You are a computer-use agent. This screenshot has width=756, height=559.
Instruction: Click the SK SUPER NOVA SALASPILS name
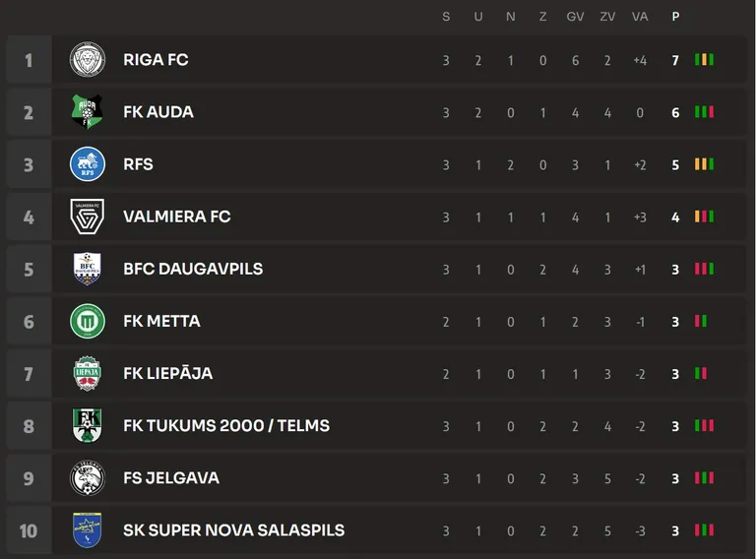[x=234, y=530]
